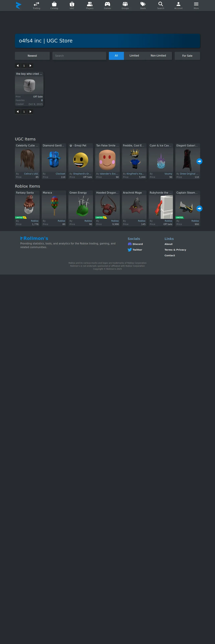Screen dimensions: 215x644
Task: Open the Account icon
Action: [x=178, y=4]
